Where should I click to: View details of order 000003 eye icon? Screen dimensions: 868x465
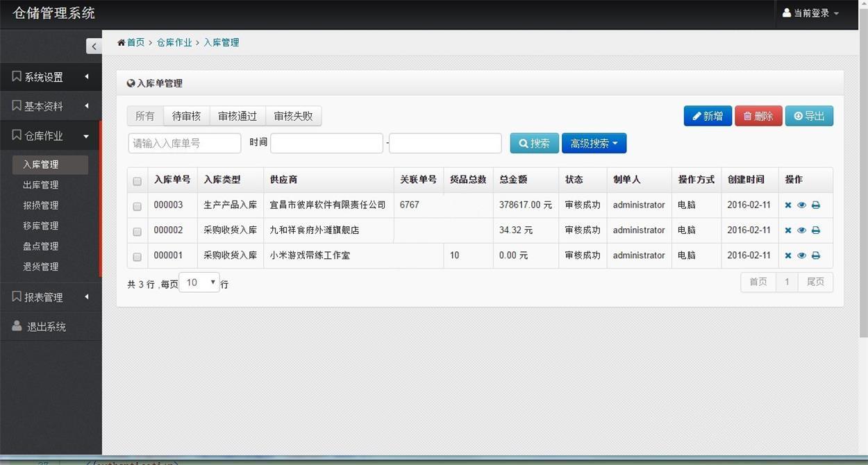(801, 205)
